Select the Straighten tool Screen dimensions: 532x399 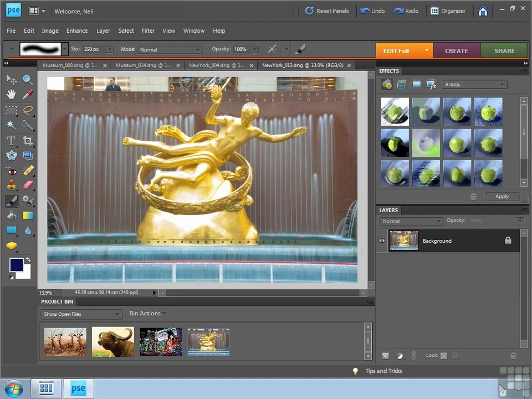[28, 155]
